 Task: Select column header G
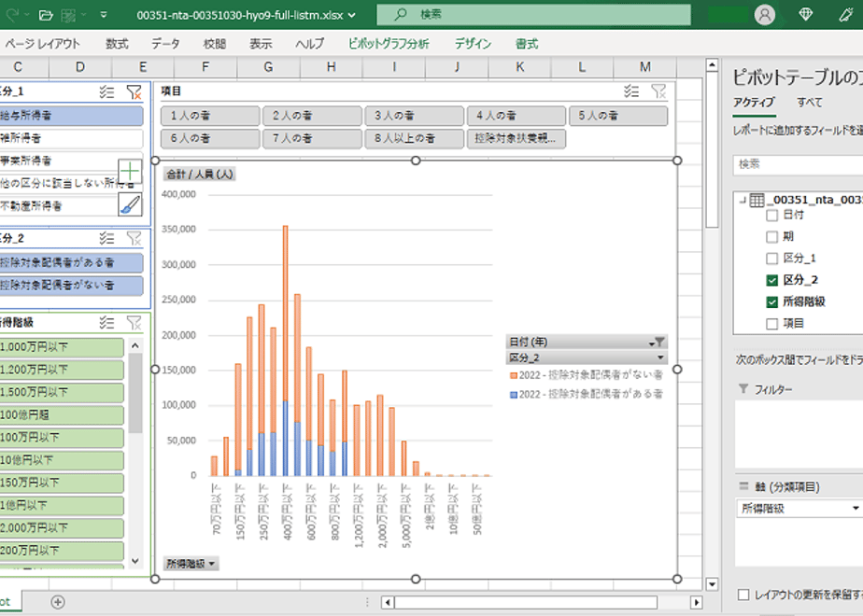point(268,67)
